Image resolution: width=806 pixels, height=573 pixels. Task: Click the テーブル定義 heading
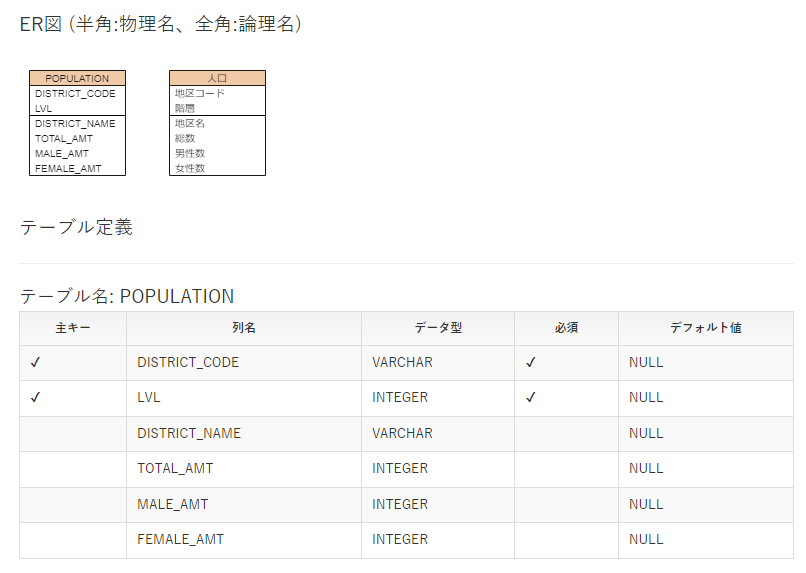76,227
